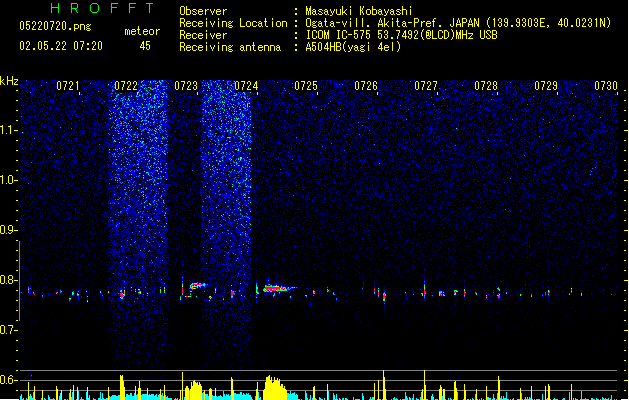Click the HROFFT title text
Screen dimensions: 629x400
pos(102,8)
